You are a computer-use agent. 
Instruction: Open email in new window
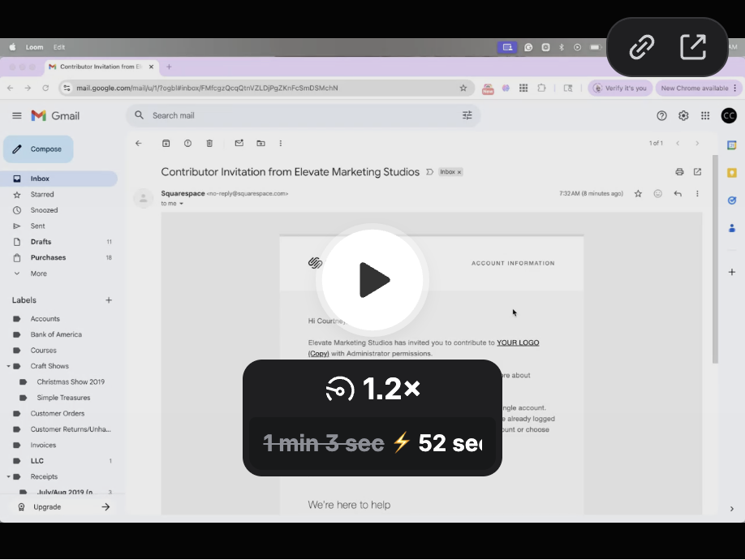tap(697, 172)
